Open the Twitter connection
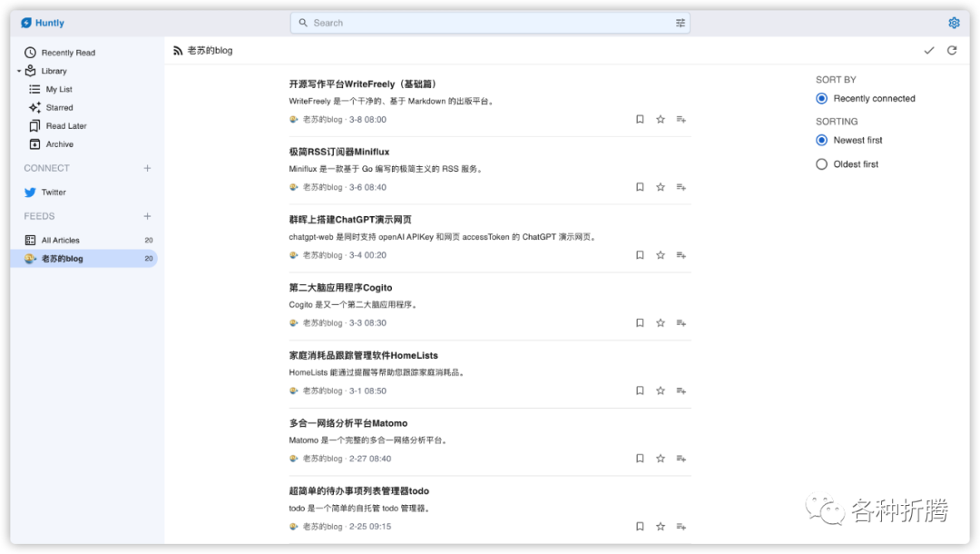Screen dimensions: 980x554 tap(54, 193)
